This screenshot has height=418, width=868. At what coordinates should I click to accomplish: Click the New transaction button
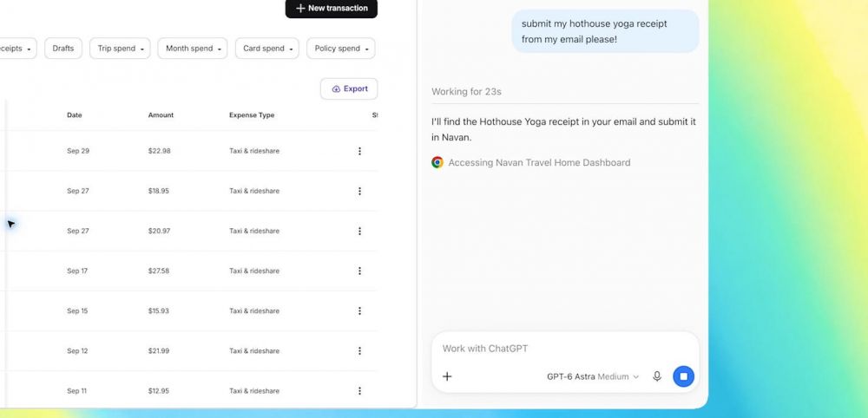(x=331, y=9)
